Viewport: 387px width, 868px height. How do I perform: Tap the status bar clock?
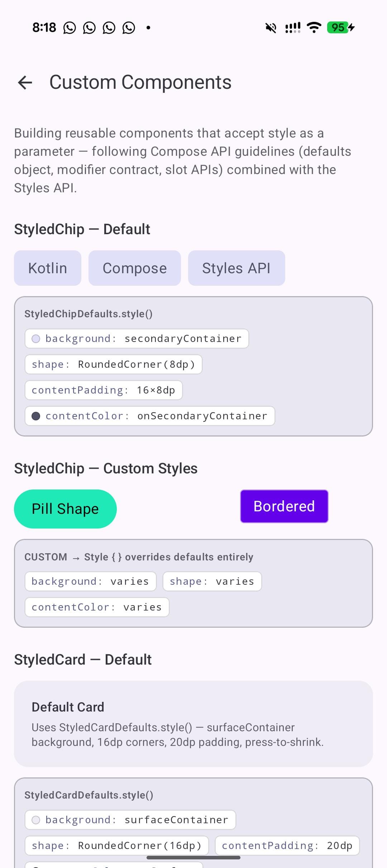pyautogui.click(x=44, y=28)
